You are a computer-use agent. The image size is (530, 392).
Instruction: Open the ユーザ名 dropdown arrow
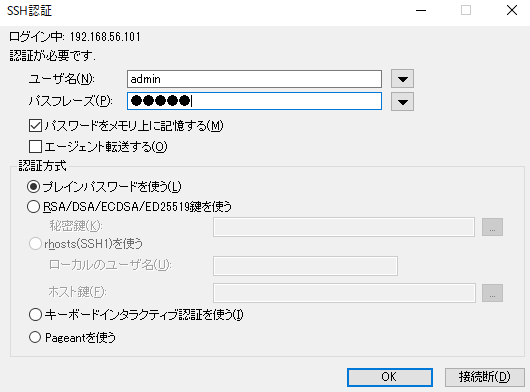[x=402, y=79]
